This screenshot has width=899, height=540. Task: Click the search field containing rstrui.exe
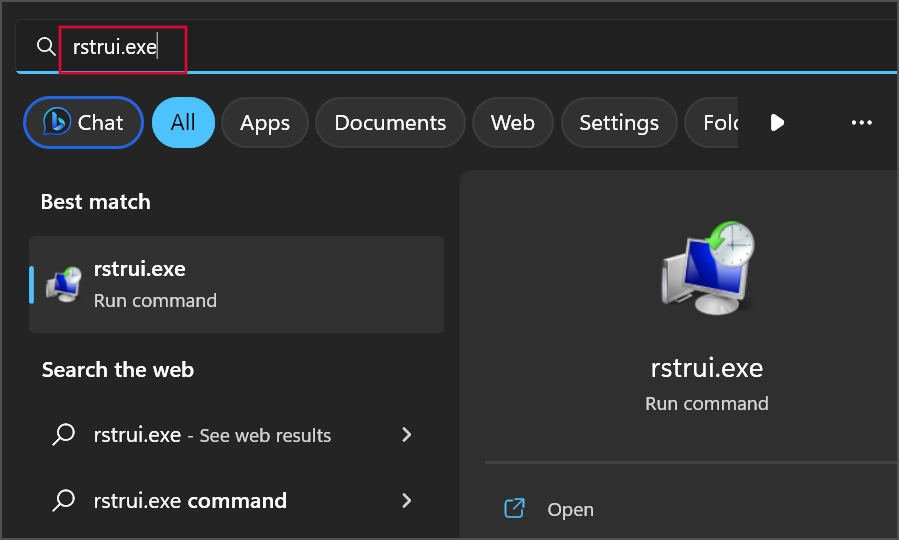click(x=400, y=47)
